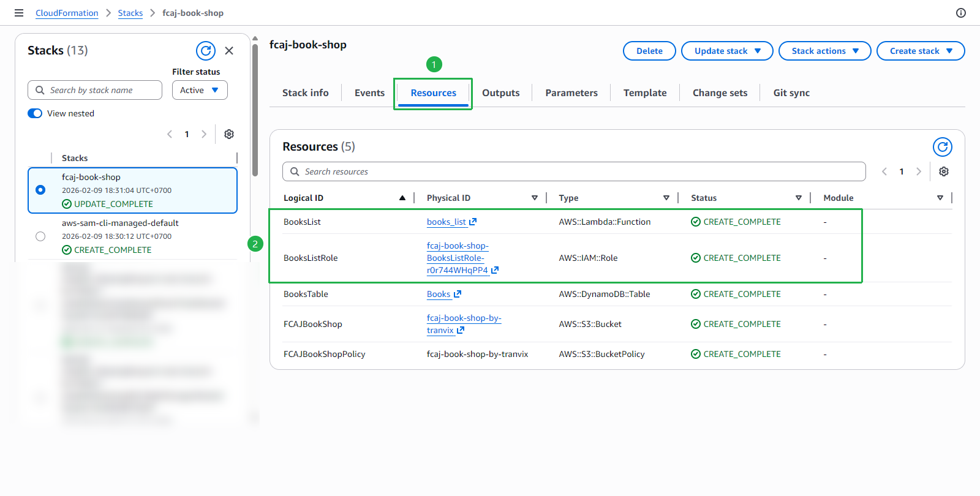Open the hamburger navigation menu
The width and height of the screenshot is (980, 496).
tap(19, 13)
